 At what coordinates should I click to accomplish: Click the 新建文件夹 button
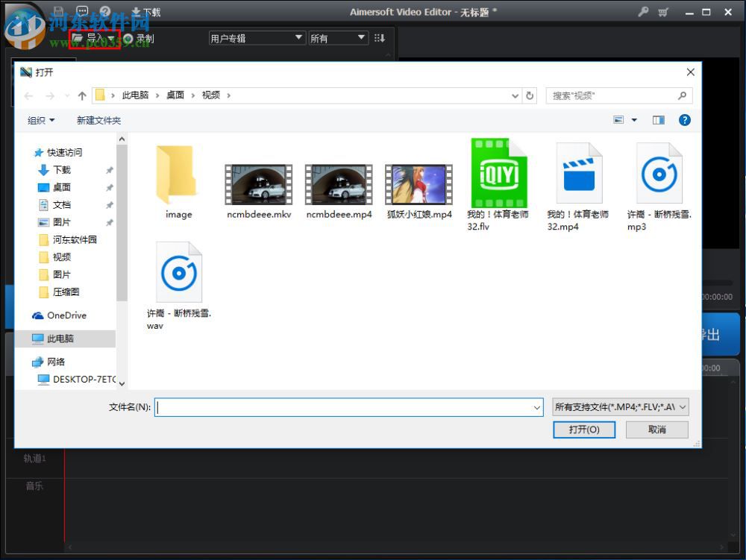tap(98, 120)
